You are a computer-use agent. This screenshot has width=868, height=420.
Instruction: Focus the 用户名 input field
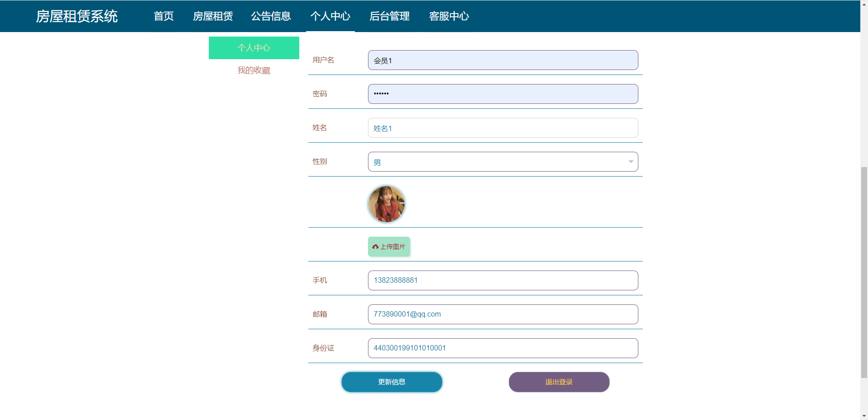point(503,60)
